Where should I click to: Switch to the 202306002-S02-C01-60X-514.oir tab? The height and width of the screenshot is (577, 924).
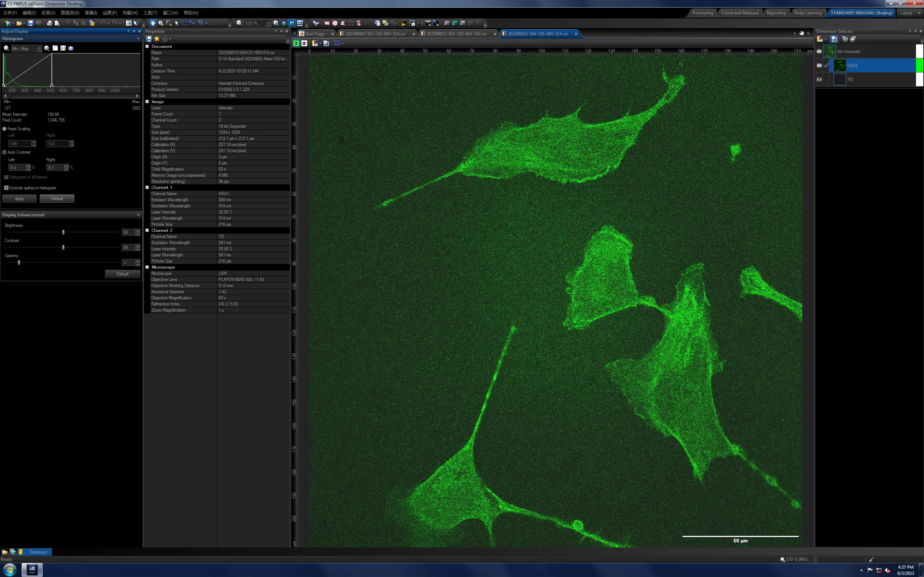pyautogui.click(x=375, y=34)
